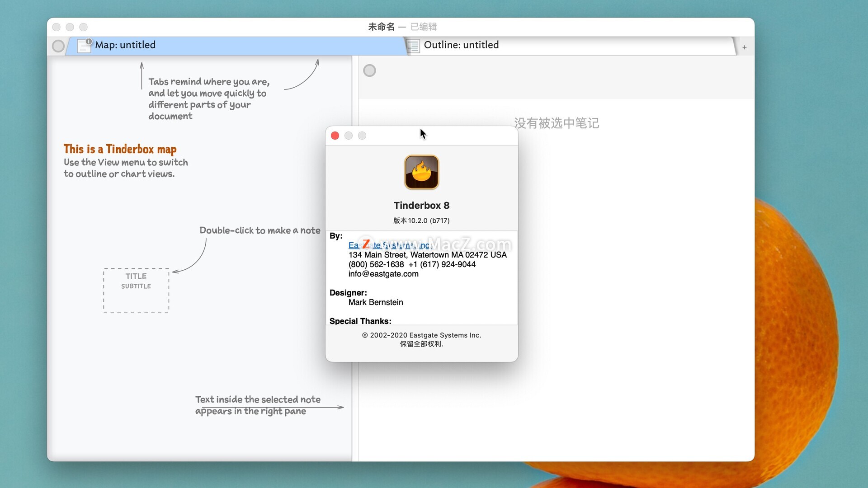The width and height of the screenshot is (868, 488).
Task: Click 'This is a Tinderbox map' heading
Action: click(x=120, y=149)
